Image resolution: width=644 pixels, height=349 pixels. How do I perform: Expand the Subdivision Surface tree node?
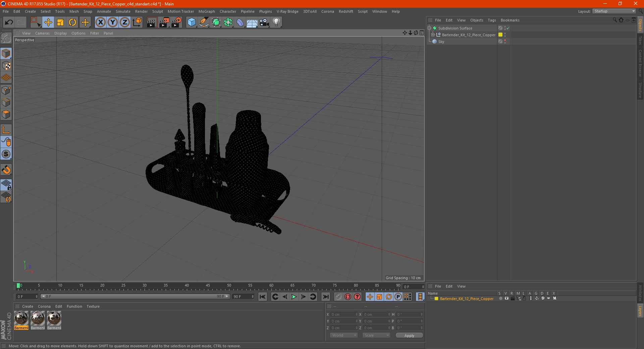tap(429, 28)
